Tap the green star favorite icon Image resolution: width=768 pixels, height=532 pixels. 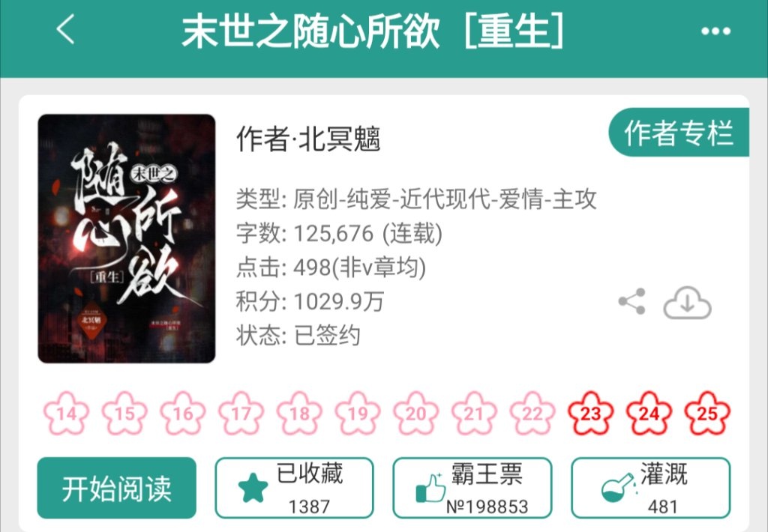click(253, 488)
